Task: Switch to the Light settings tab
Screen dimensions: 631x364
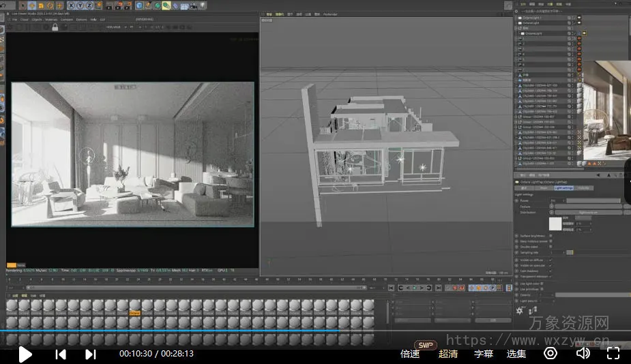Action: click(563, 187)
